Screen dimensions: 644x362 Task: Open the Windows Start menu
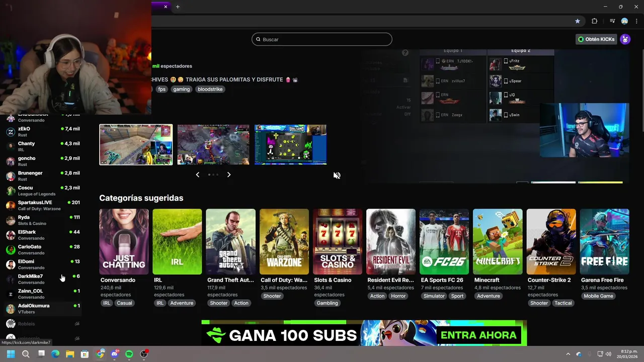coord(11,354)
